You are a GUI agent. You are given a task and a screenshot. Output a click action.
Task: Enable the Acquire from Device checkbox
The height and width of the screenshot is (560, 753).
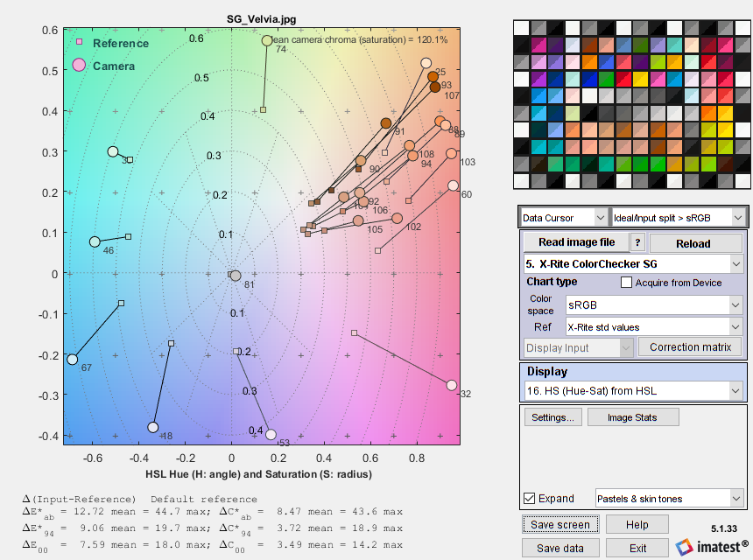coord(626,283)
